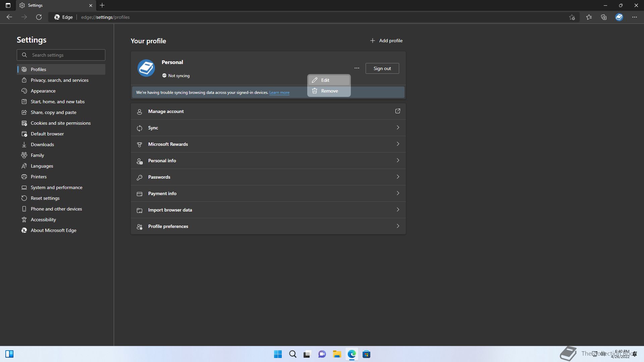Click the browser back arrow

tap(9, 17)
